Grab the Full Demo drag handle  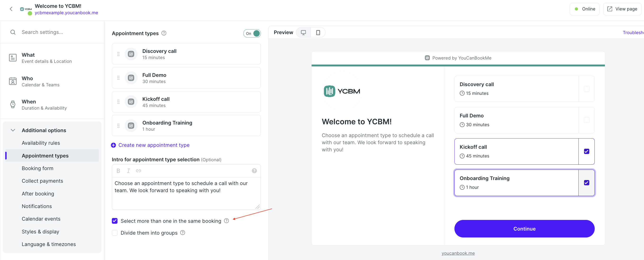click(x=118, y=78)
